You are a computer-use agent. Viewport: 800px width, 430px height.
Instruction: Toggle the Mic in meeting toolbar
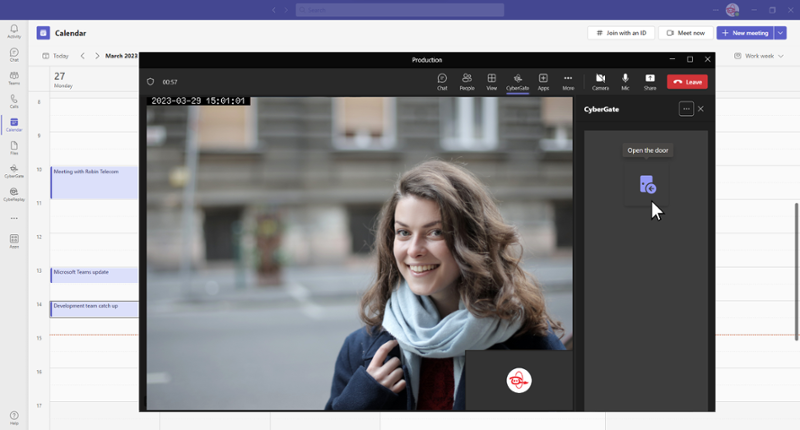pos(625,82)
